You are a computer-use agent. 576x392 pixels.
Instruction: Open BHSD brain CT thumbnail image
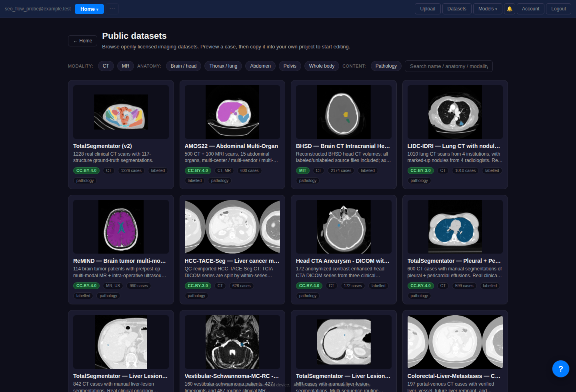pos(344,112)
